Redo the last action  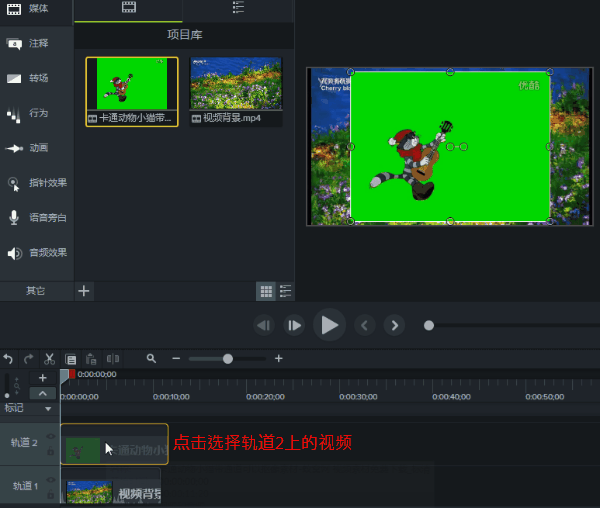tap(28, 359)
